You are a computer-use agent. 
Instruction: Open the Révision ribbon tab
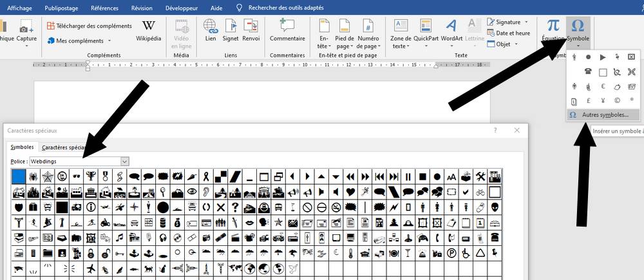pos(142,8)
